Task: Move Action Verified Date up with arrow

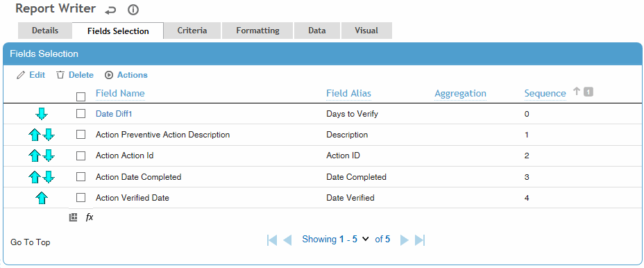Action: coord(42,198)
